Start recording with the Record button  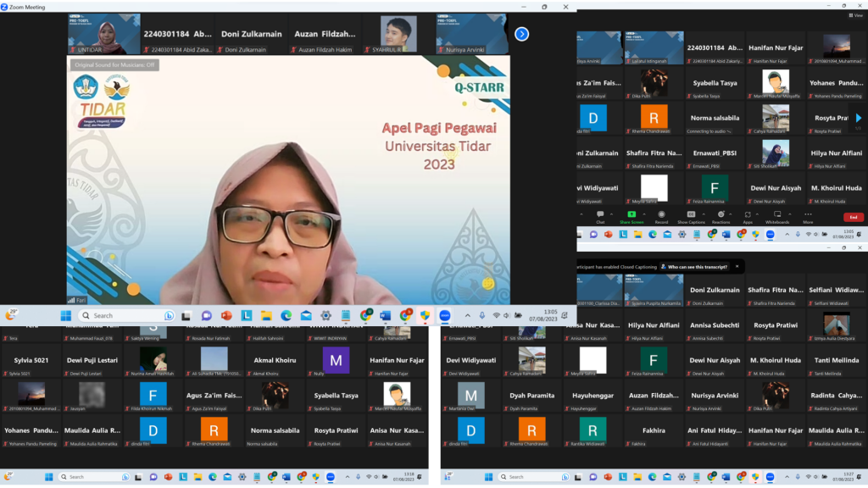click(661, 216)
